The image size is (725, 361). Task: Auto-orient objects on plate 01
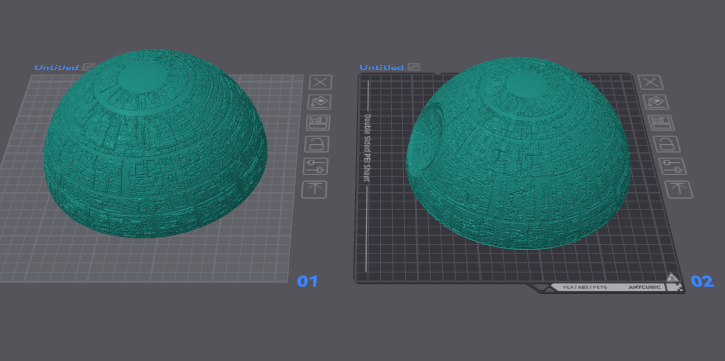point(319,102)
